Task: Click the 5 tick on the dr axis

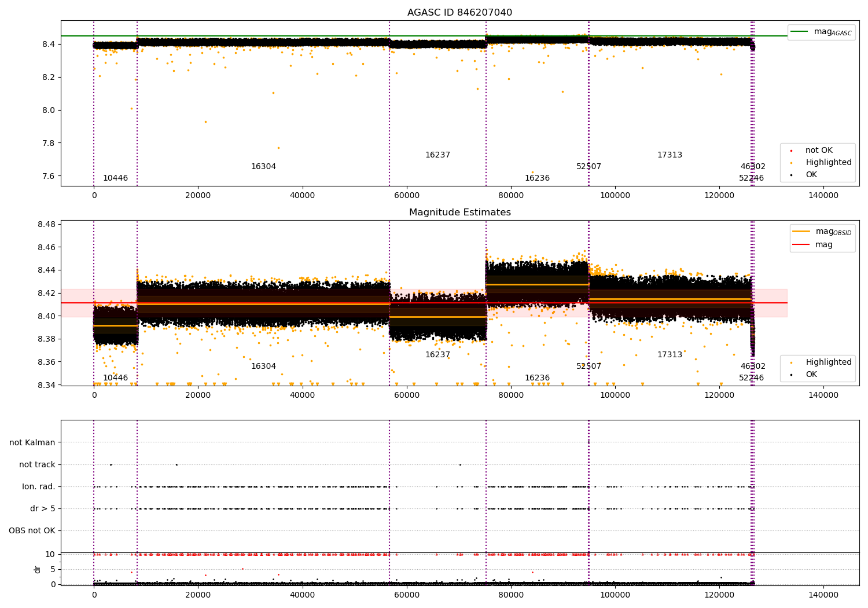Action: coord(53,569)
